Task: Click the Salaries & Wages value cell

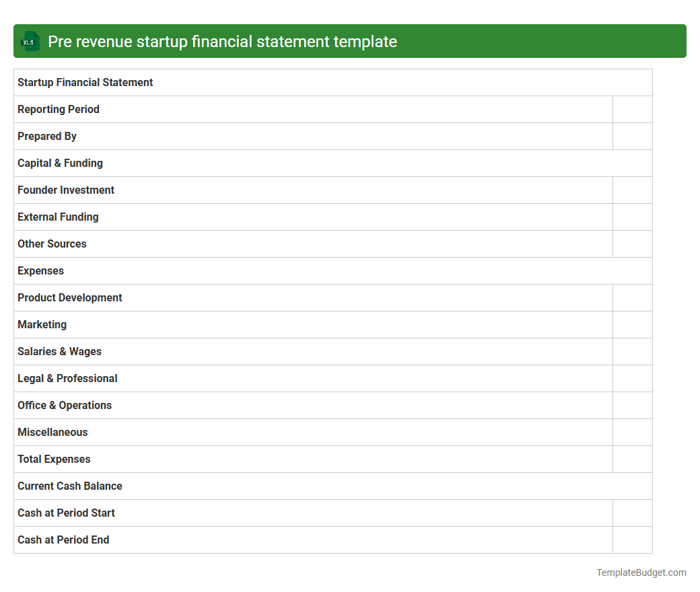Action: (x=632, y=351)
